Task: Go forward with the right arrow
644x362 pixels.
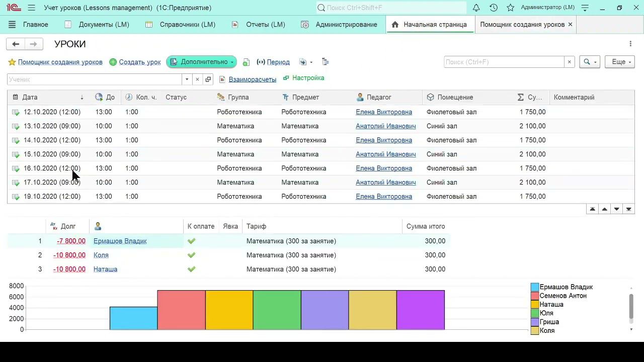Action: [x=33, y=44]
